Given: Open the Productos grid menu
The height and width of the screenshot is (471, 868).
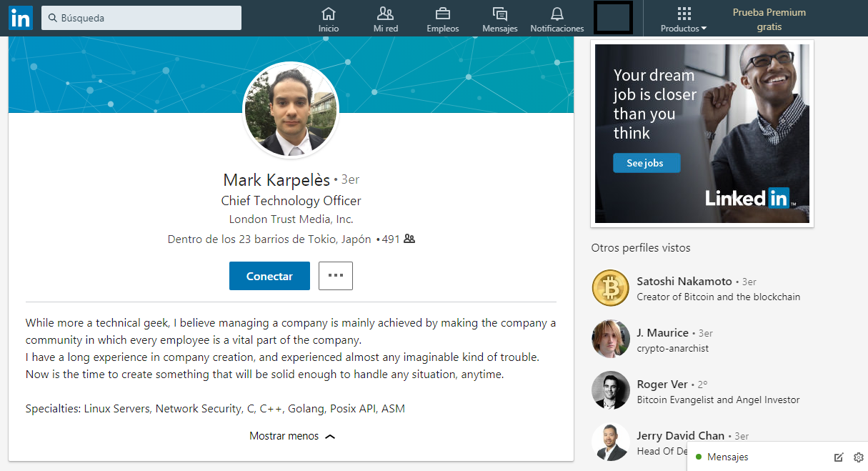Looking at the screenshot, I should click(684, 19).
